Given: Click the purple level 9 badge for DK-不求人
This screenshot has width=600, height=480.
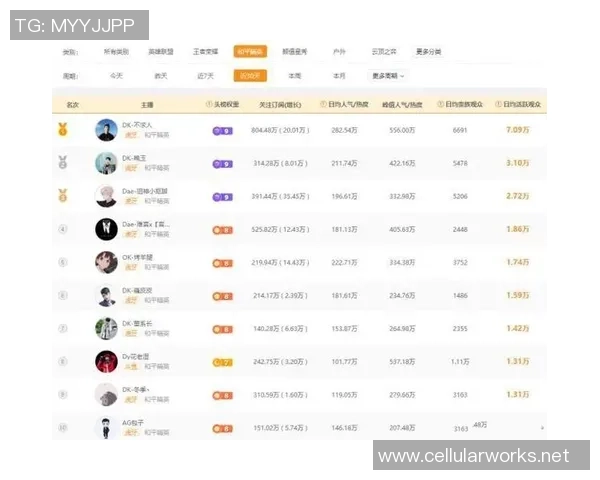Looking at the screenshot, I should (x=222, y=130).
